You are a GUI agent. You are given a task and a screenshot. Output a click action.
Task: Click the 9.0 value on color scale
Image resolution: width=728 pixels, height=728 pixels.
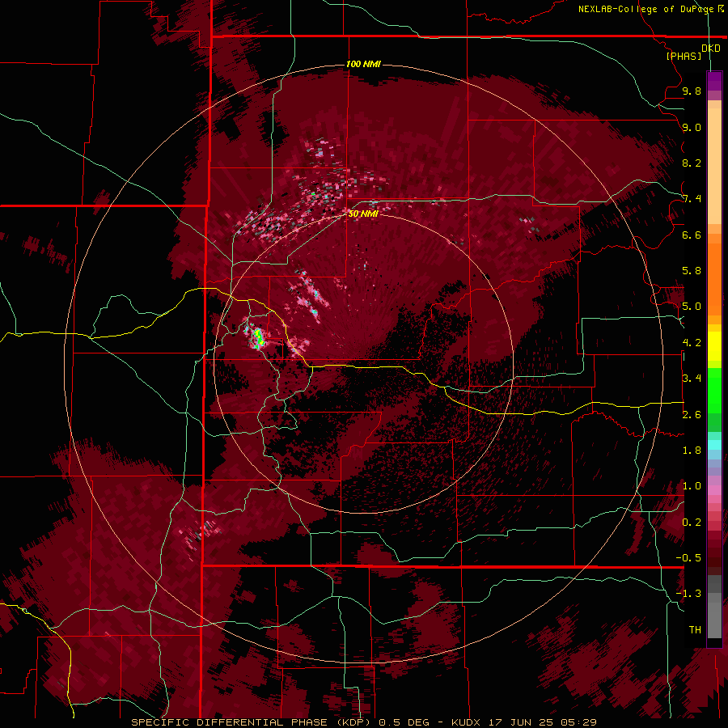pos(692,127)
